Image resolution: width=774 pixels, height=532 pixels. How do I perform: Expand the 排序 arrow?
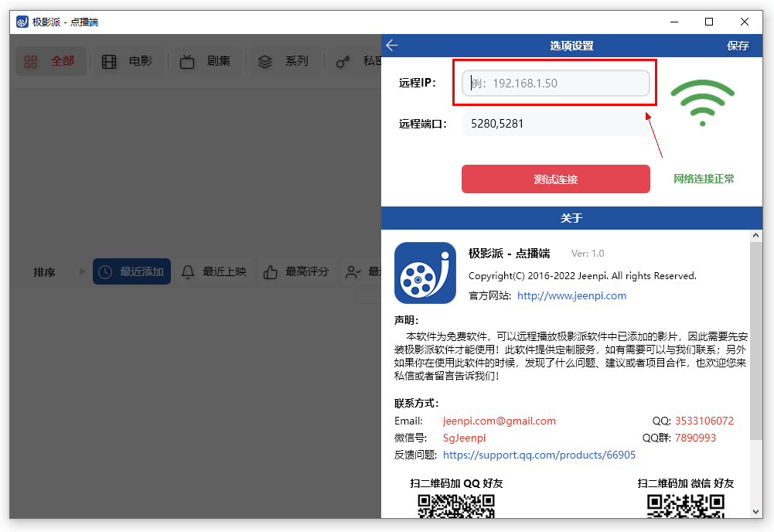[83, 271]
